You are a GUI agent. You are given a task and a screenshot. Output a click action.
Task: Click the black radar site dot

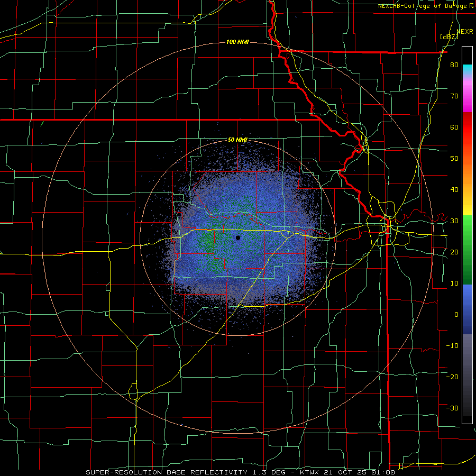tap(238, 237)
